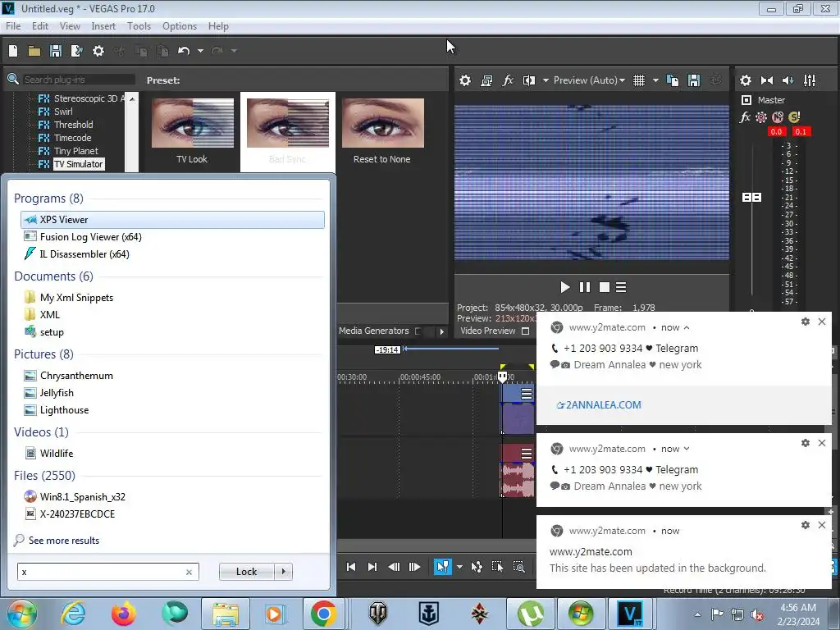Screen dimensions: 840x630
Task: Click the Master volume fader handle
Action: click(x=751, y=197)
